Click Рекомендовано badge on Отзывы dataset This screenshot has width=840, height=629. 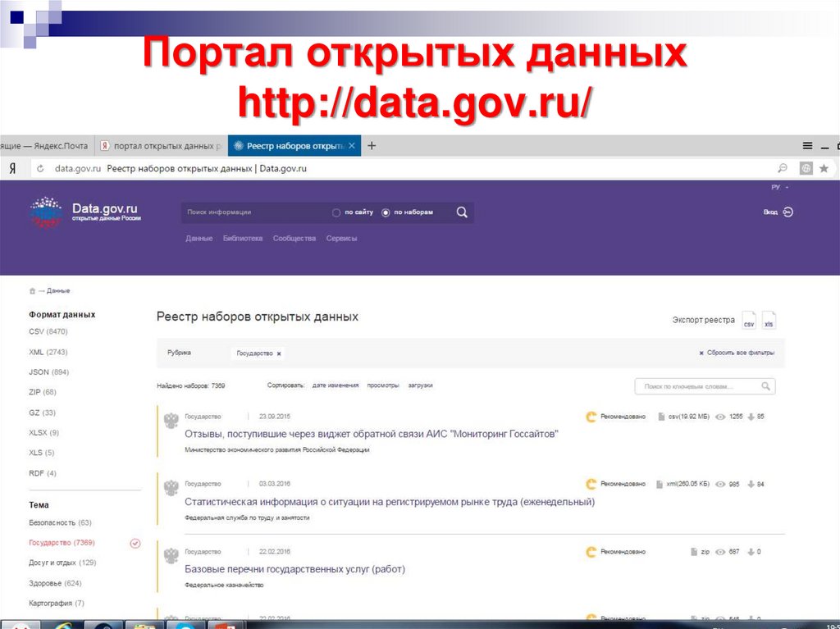coord(615,417)
